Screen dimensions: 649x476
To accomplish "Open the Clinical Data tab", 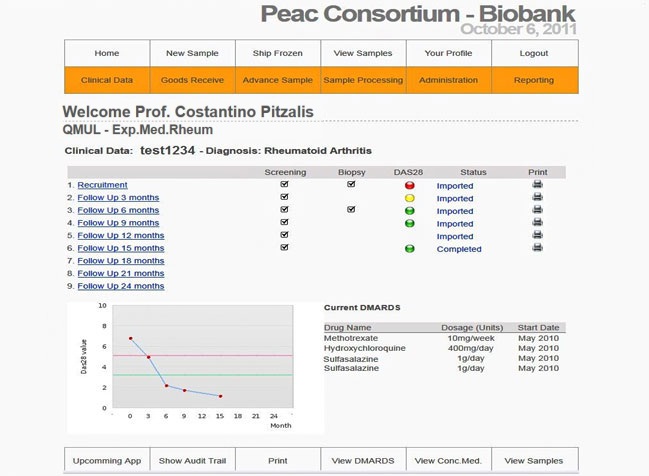I will 107,80.
